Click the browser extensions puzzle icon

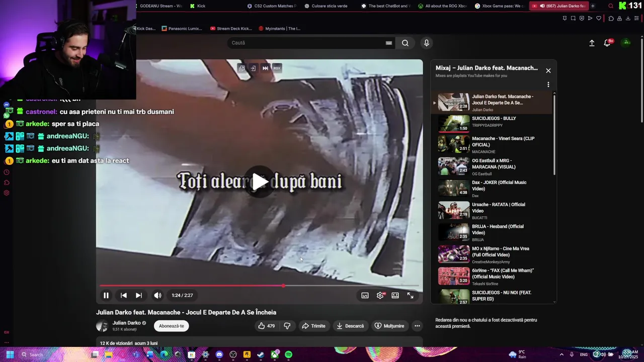pos(611,19)
